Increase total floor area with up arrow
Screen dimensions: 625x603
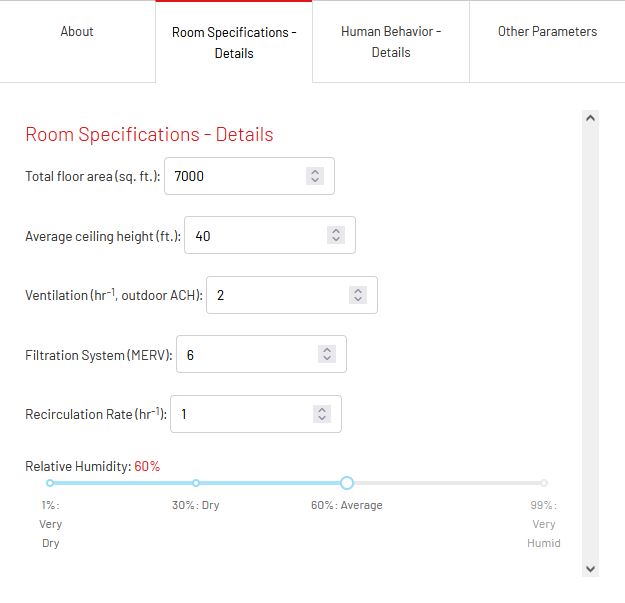315,172
